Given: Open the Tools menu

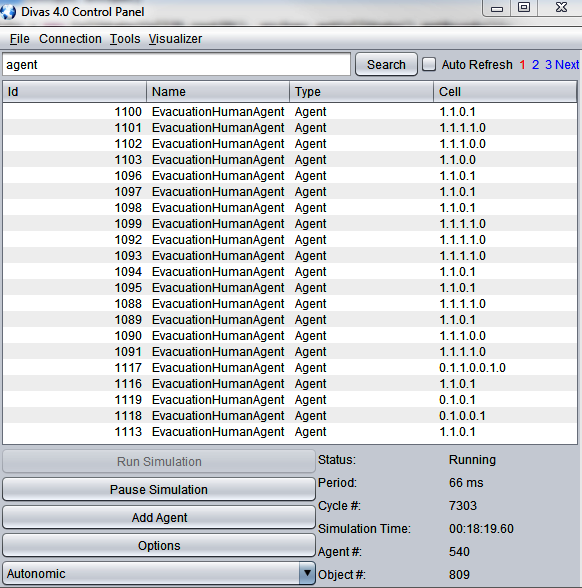Looking at the screenshot, I should click(x=125, y=39).
